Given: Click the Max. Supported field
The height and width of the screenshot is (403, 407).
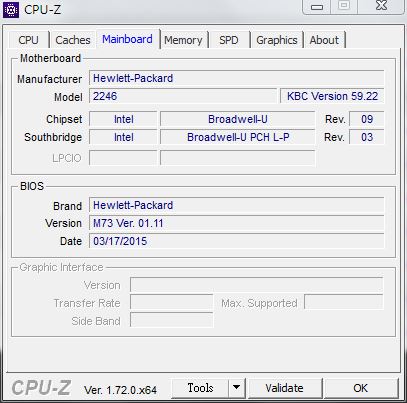Looking at the screenshot, I should (x=344, y=303).
